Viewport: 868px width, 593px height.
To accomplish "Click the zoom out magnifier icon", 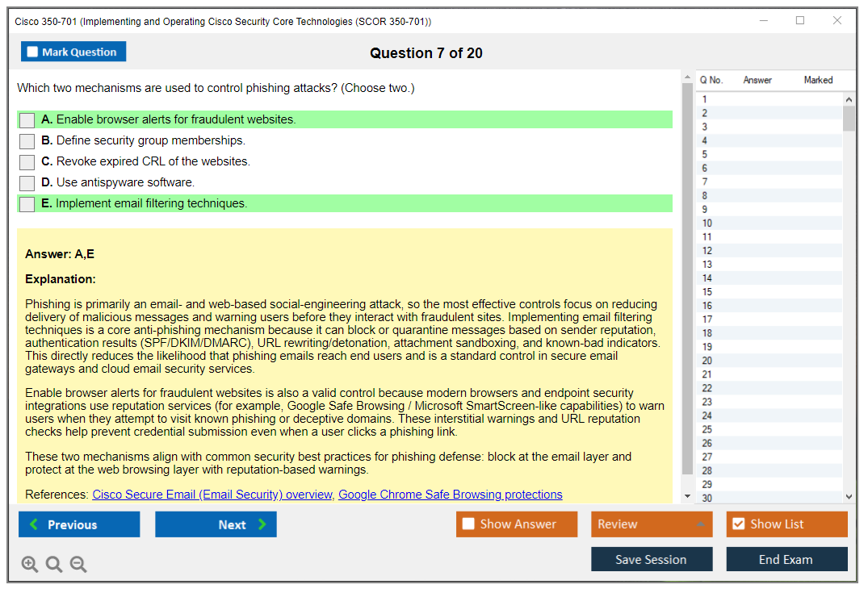I will (78, 564).
